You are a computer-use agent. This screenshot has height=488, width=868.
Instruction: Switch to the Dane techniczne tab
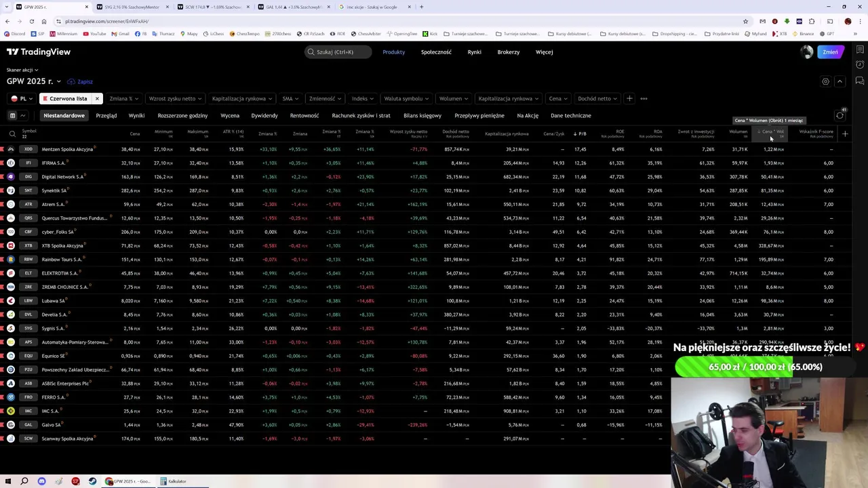pos(571,115)
